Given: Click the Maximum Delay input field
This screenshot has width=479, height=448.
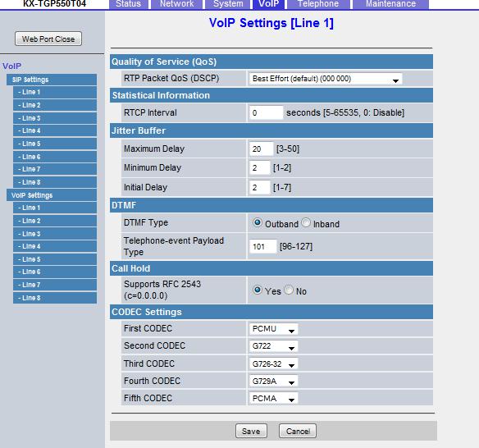Looking at the screenshot, I should pyautogui.click(x=261, y=149).
